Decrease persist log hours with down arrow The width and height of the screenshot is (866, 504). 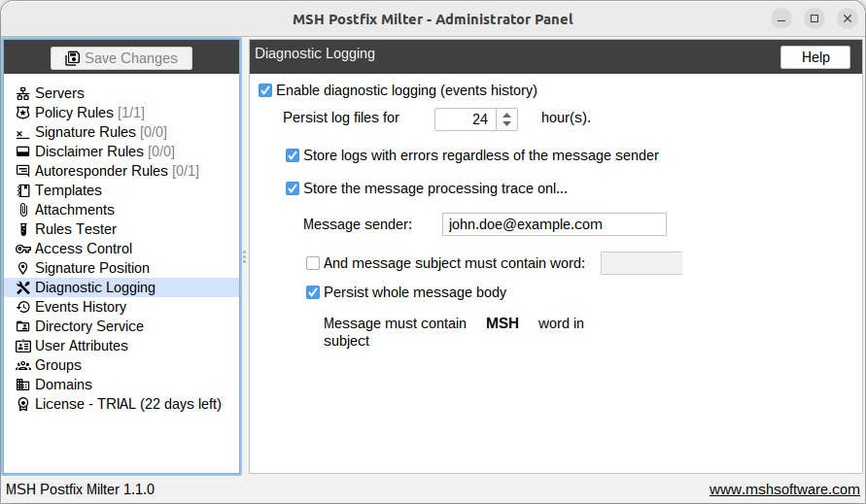tap(506, 124)
